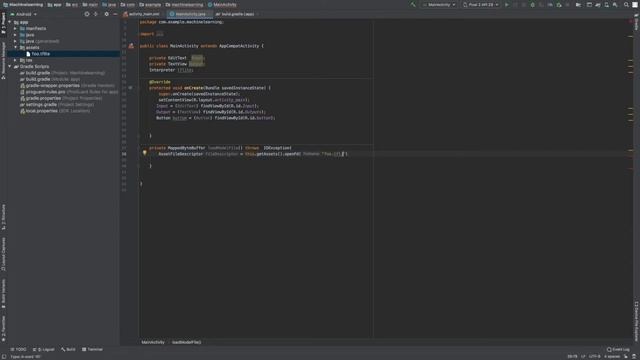The image size is (640, 360).
Task: Toggle the Structure side tool window
Action: tap(3, 217)
